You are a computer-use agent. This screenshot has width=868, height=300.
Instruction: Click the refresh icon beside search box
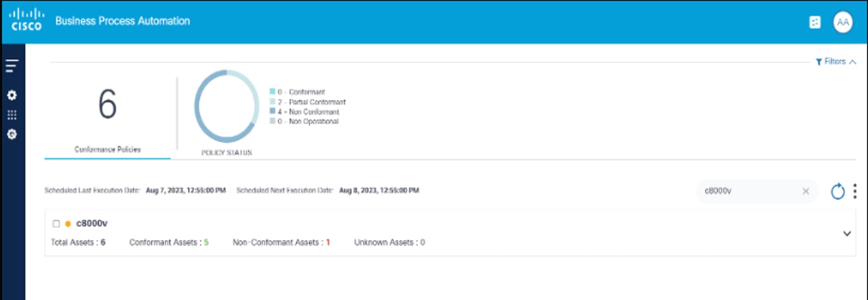pos(838,192)
